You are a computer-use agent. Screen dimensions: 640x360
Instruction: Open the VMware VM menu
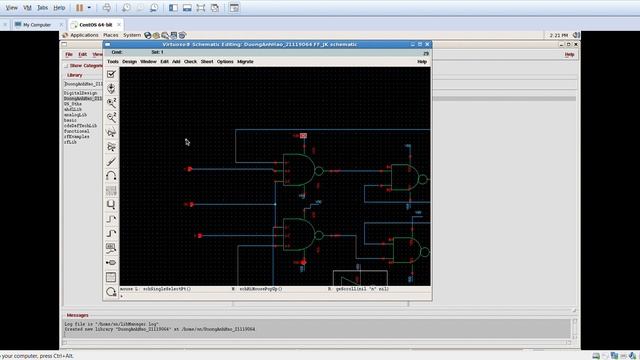click(27, 8)
